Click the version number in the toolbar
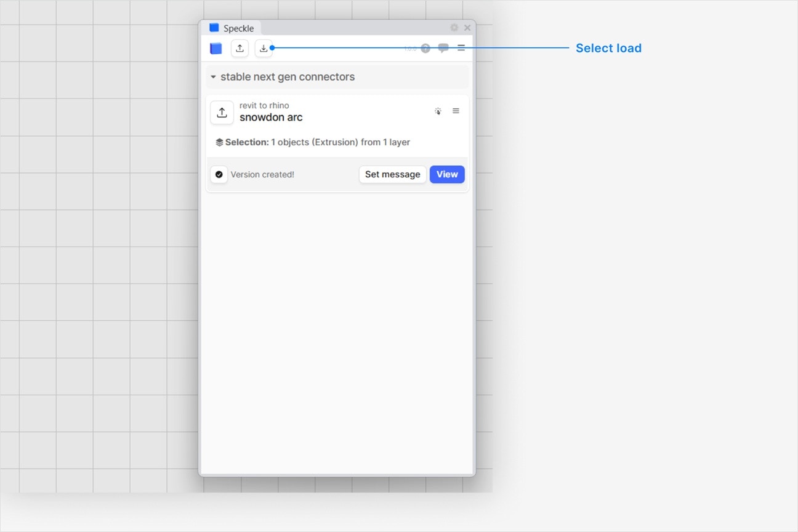Viewport: 798px width, 532px height. [x=410, y=49]
